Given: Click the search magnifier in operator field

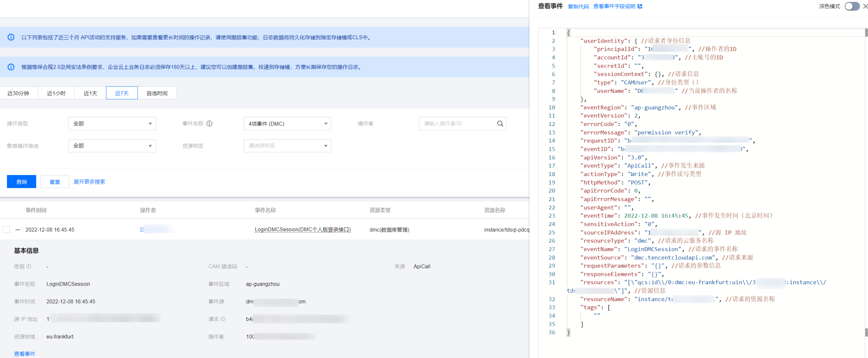Looking at the screenshot, I should [500, 123].
